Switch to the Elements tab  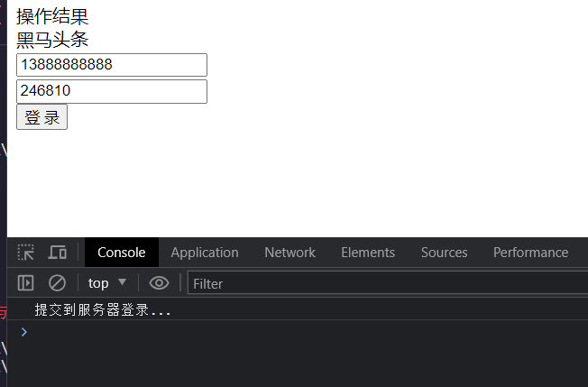[x=368, y=253]
